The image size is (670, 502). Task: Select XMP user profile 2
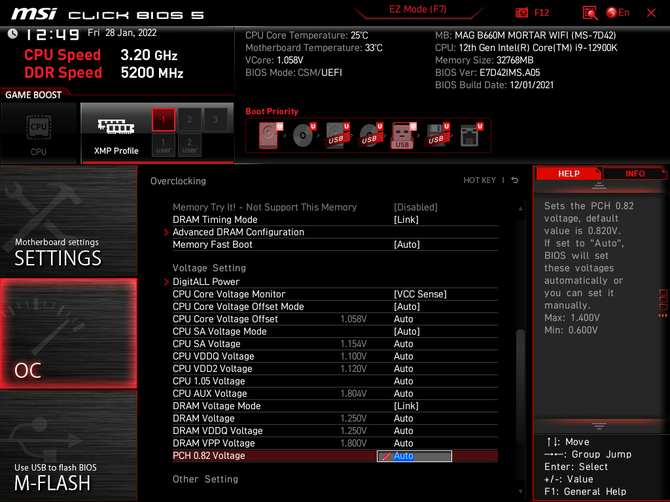pyautogui.click(x=189, y=145)
